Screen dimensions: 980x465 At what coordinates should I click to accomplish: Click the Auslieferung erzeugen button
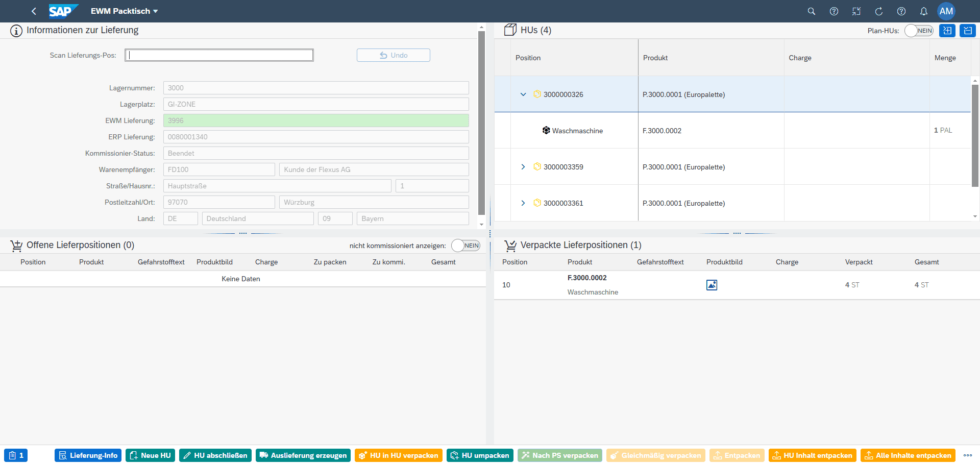coord(303,455)
